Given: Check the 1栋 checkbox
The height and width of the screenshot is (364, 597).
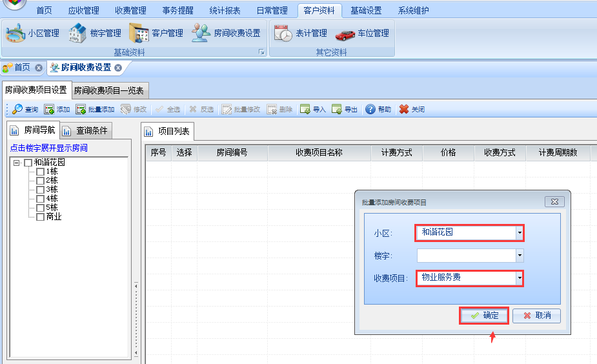Looking at the screenshot, I should click(41, 172).
